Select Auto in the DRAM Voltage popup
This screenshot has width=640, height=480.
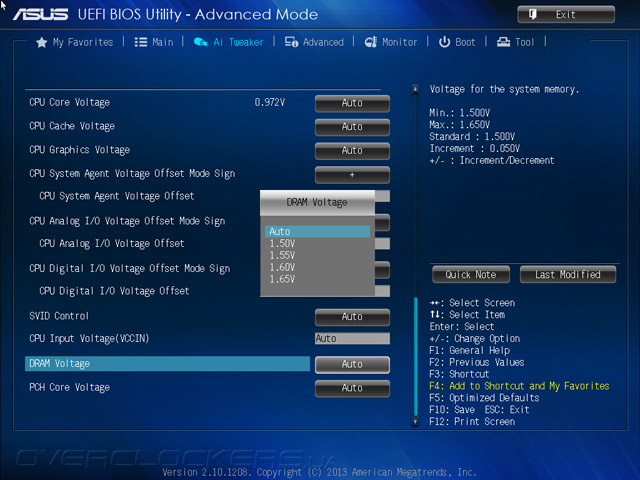317,231
